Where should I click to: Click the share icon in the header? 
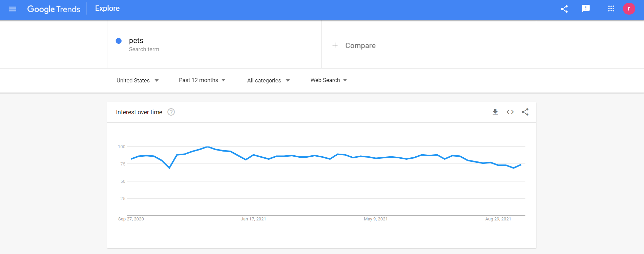tap(564, 9)
